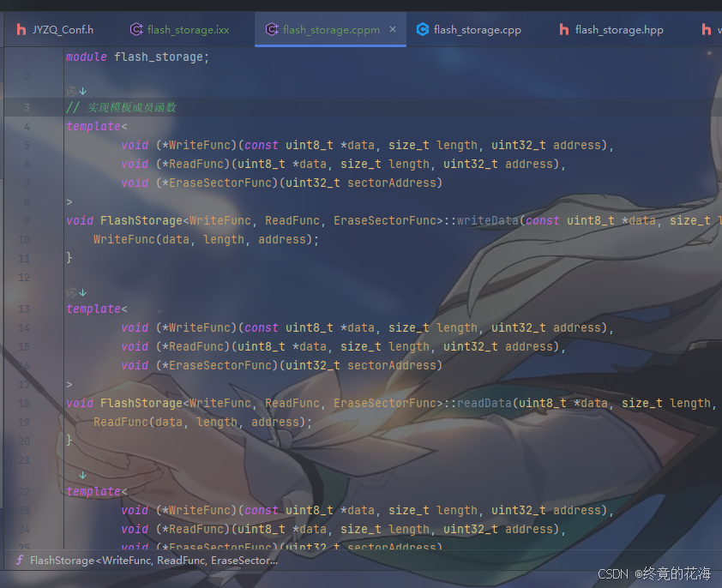Screen dimensions: 722x588
Task: Click 'template<' on line 4
Action: pos(97,126)
